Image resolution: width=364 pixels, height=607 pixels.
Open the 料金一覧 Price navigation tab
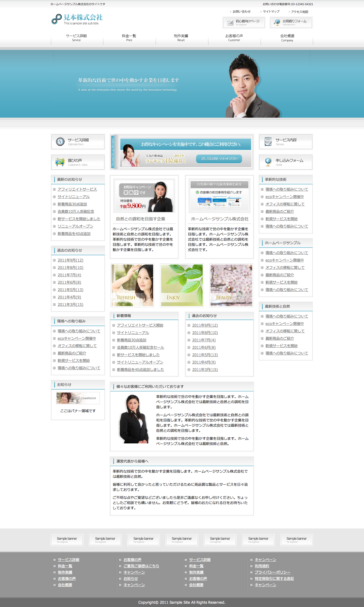point(129,38)
